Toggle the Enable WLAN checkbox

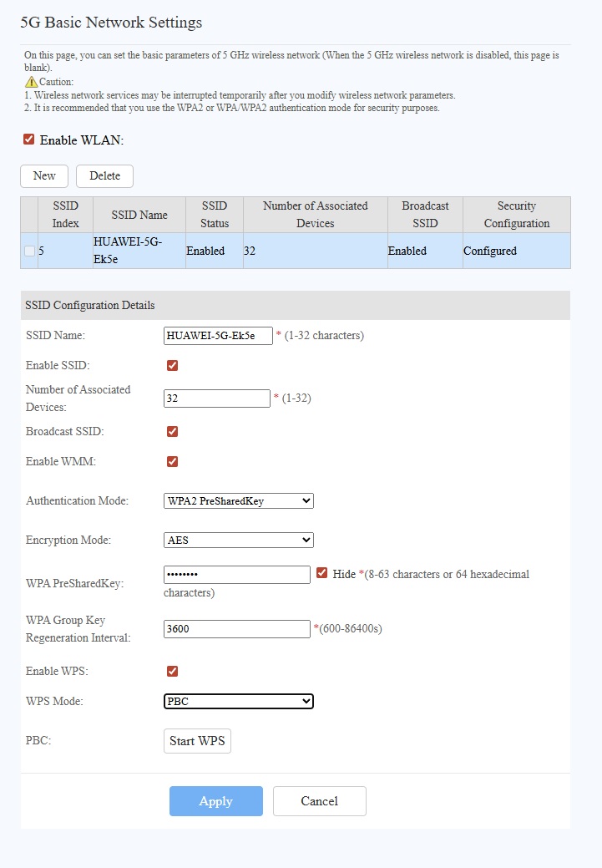click(x=29, y=140)
